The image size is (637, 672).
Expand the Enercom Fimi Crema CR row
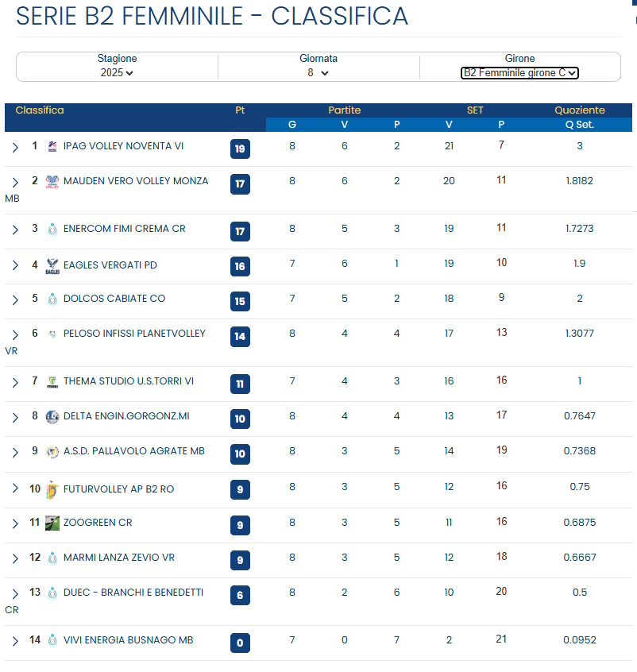(x=15, y=230)
